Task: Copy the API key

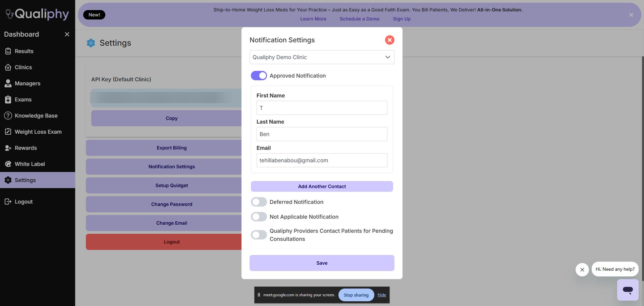Action: point(166,118)
